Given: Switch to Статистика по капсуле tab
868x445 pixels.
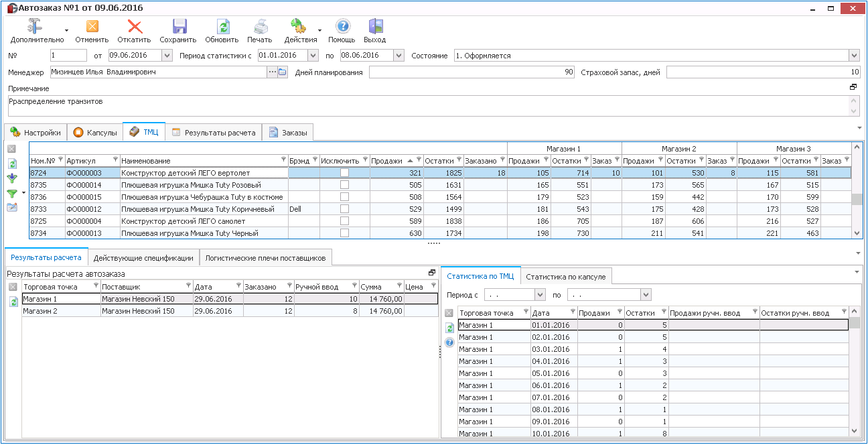Looking at the screenshot, I should 565,277.
